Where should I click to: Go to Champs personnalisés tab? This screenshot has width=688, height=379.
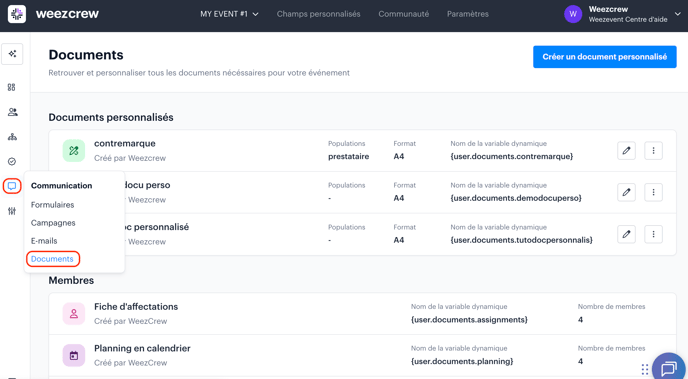click(319, 14)
